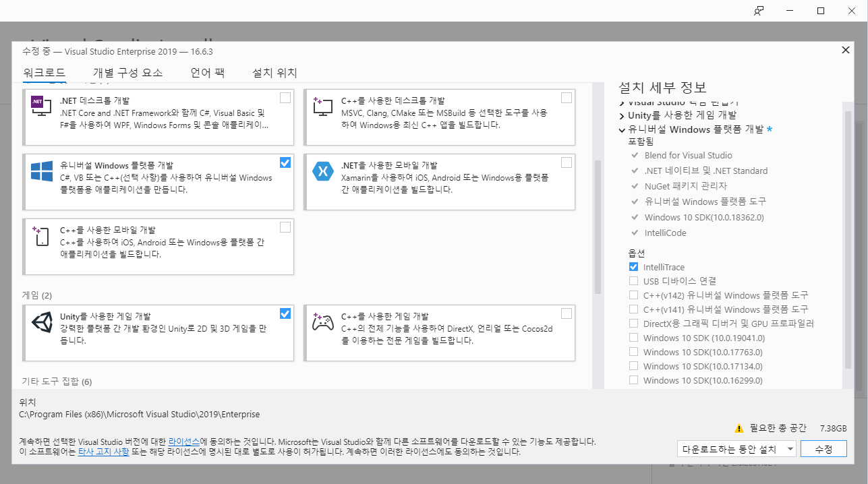Expand Unity를 사용한 게임 개발 details
This screenshot has width=868, height=484.
622,115
